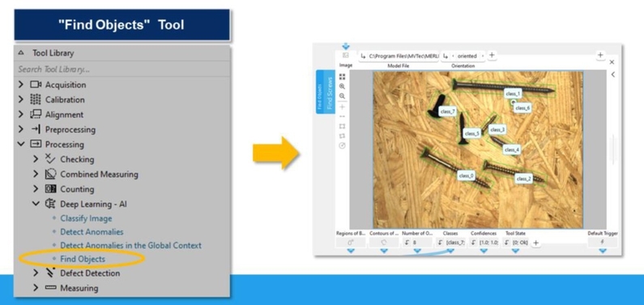Expand the Acquisition category
Viewport: 644px width, 305px height.
tap(21, 84)
